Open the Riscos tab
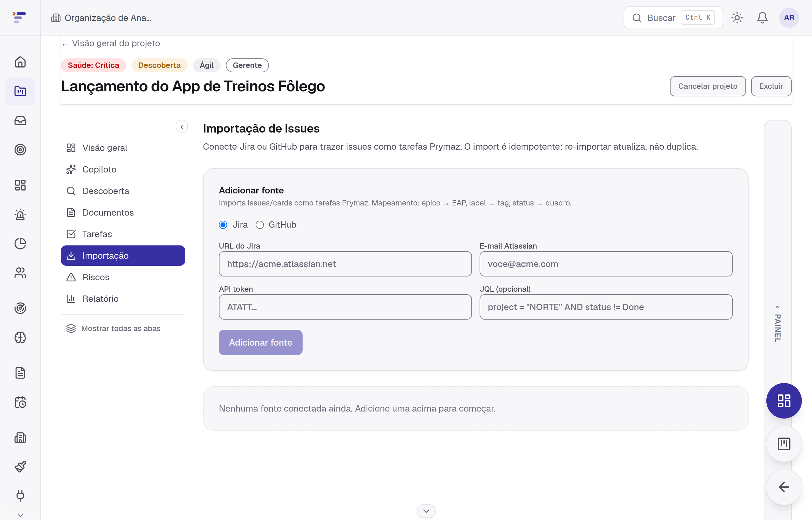Screen dimensions: 812x520 pyautogui.click(x=123, y=277)
